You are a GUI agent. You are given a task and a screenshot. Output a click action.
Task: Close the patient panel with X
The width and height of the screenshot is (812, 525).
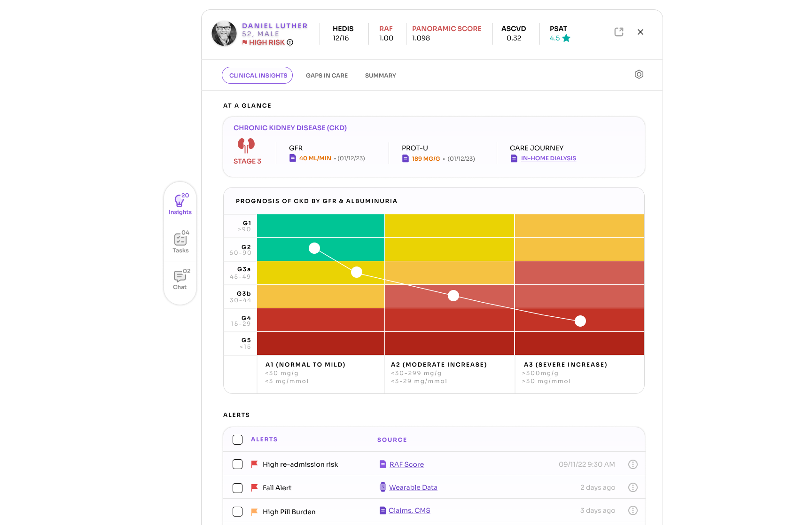point(640,32)
